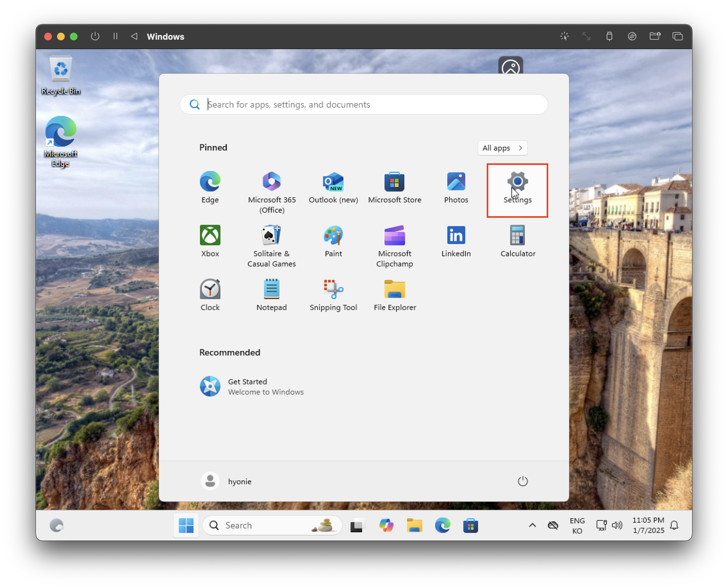Show hidden system tray icons chevron
The image size is (728, 588).
532,525
